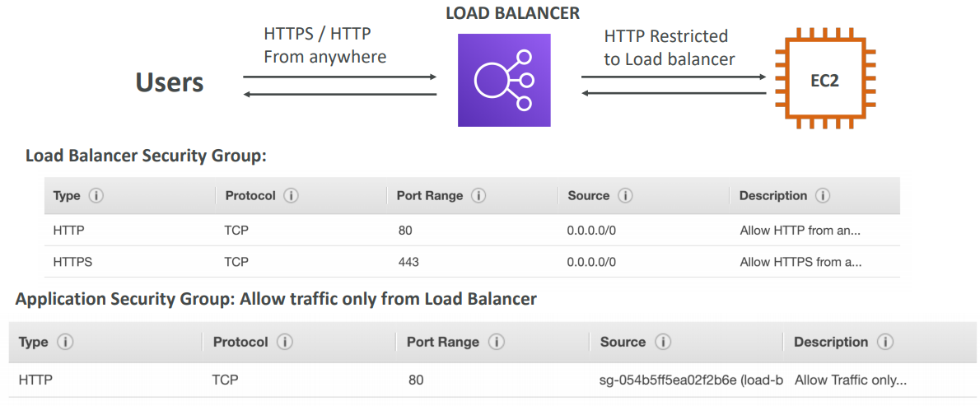Click the sg-054b5ff5ea02f2b6e source security group
The height and width of the screenshot is (406, 980).
(690, 380)
